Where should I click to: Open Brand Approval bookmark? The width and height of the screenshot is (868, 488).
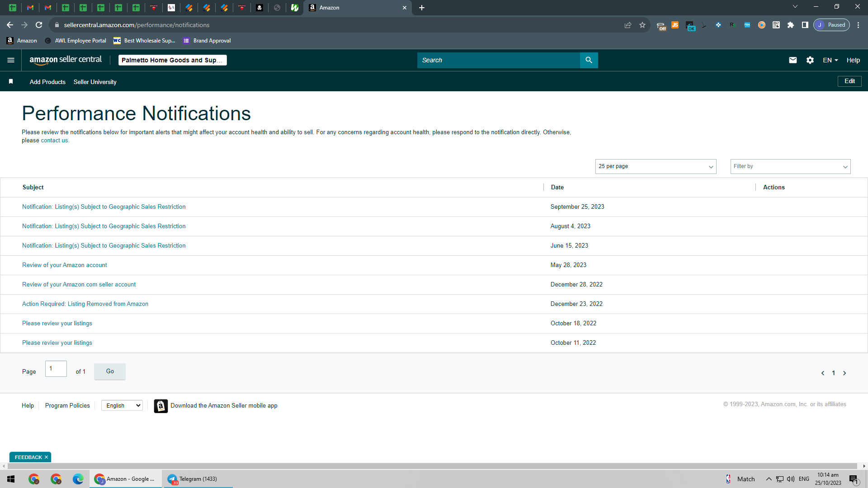tap(207, 41)
